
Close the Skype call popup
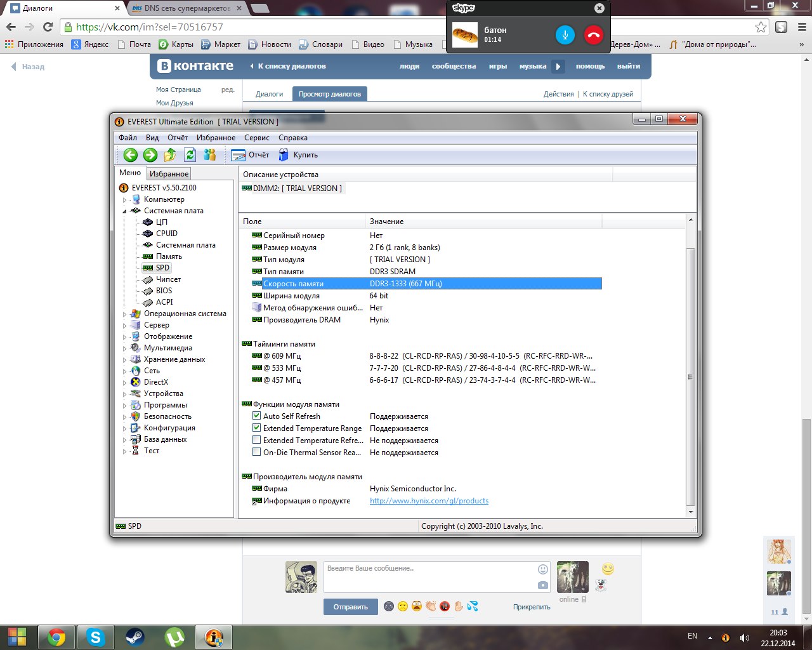click(599, 8)
